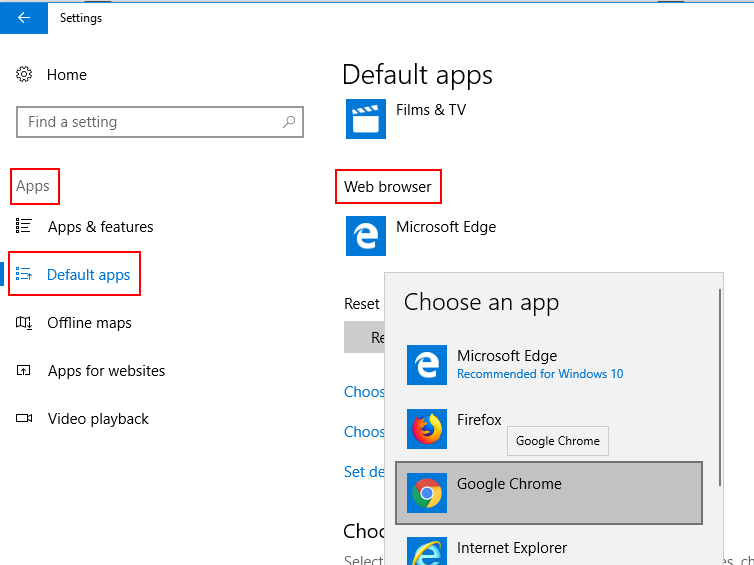Select the Default apps page title
Screen dimensions: 754x565
point(417,75)
